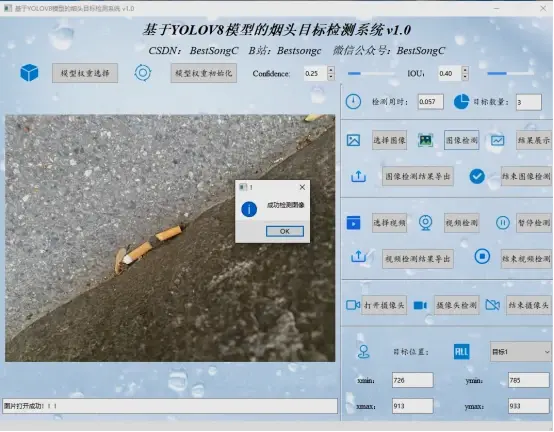Viewport: 554px width, 432px height.
Task: Click the Confidence slider track
Action: (x=371, y=73)
